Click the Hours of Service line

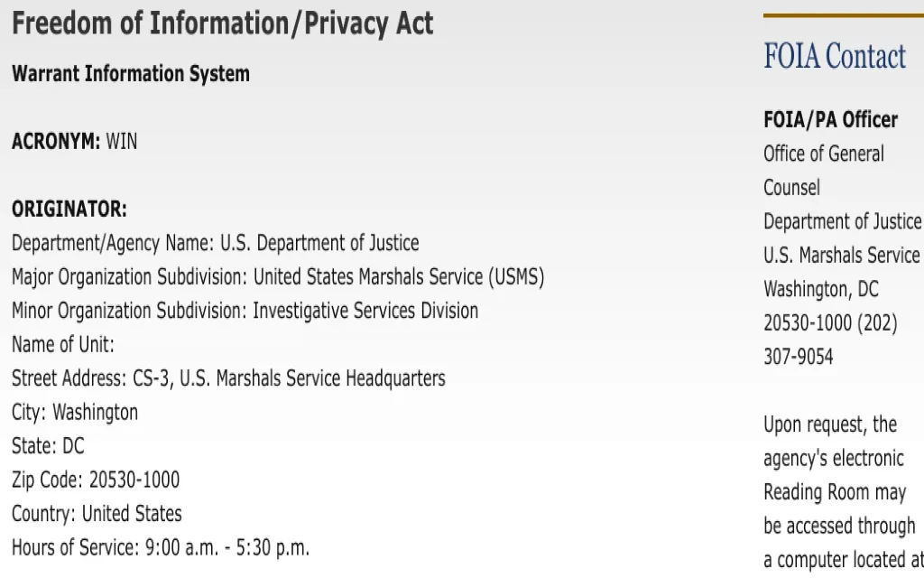click(x=161, y=547)
